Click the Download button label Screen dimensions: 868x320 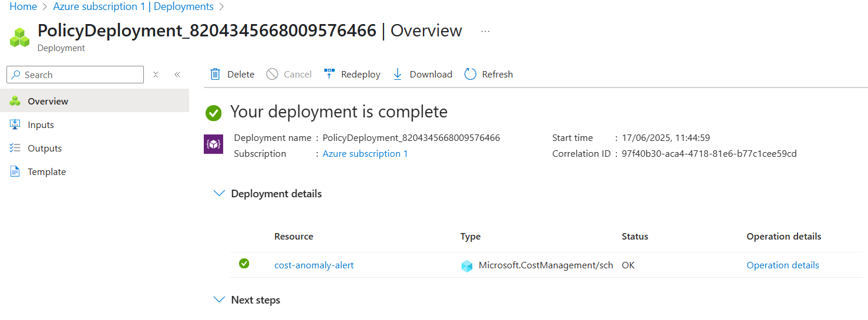[431, 74]
